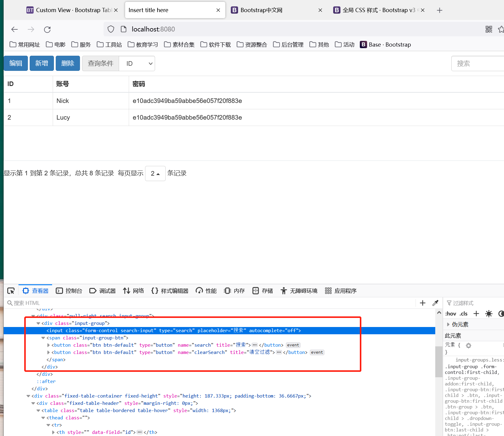Screen dimensions: 504x436
Task: Open the QR code icon in address bar
Action: (489, 29)
